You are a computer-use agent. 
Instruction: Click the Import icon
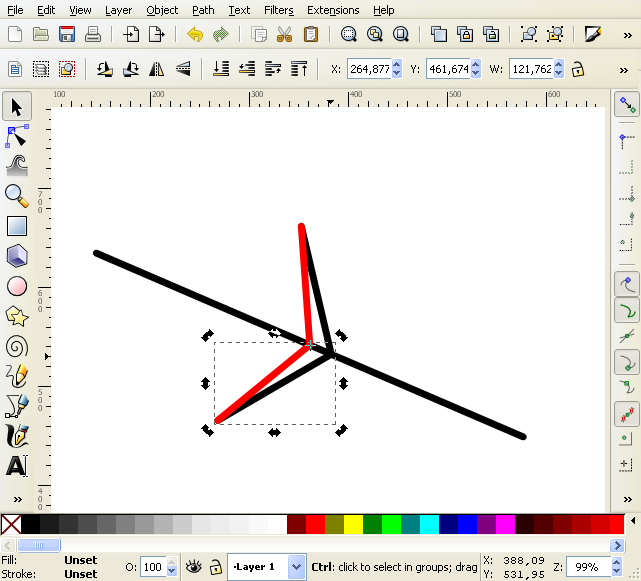(x=131, y=34)
